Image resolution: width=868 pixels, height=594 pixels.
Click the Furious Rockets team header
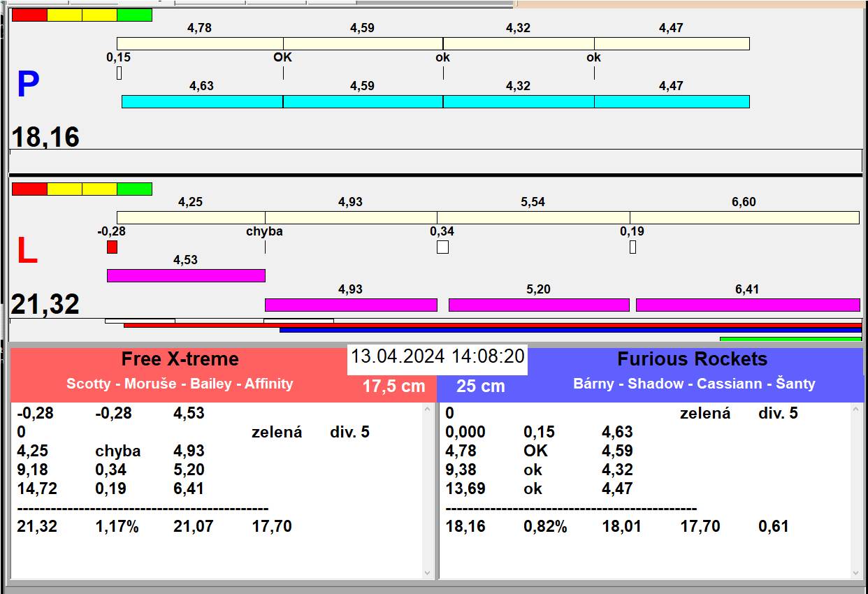coord(693,359)
